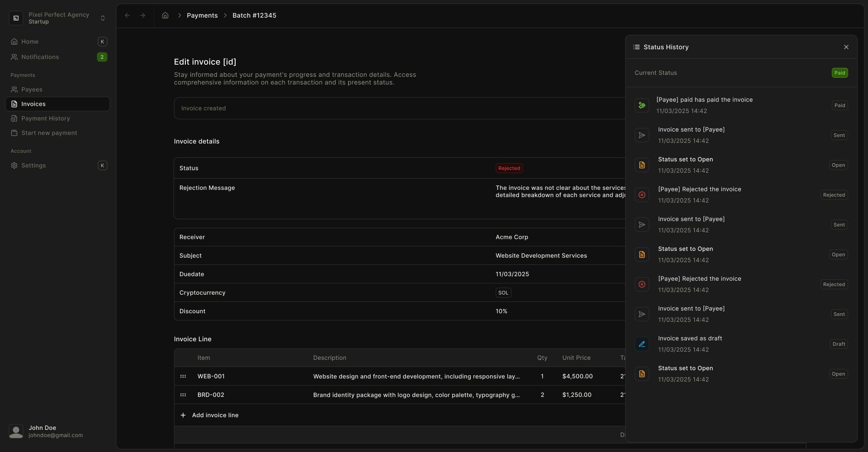This screenshot has width=868, height=452.
Task: Close the Status History panel
Action: pyautogui.click(x=846, y=47)
